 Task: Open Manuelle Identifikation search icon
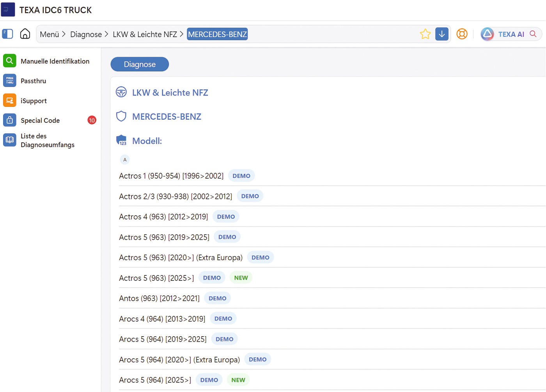point(10,61)
